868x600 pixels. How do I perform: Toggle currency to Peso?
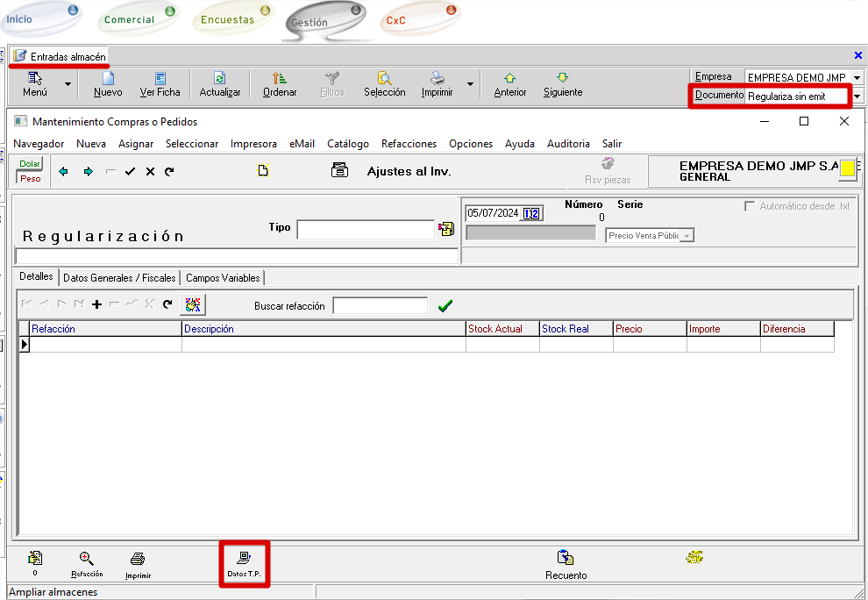pos(30,178)
